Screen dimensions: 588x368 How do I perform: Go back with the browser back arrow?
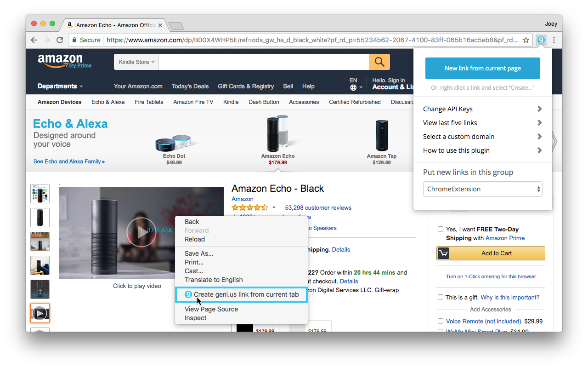34,40
